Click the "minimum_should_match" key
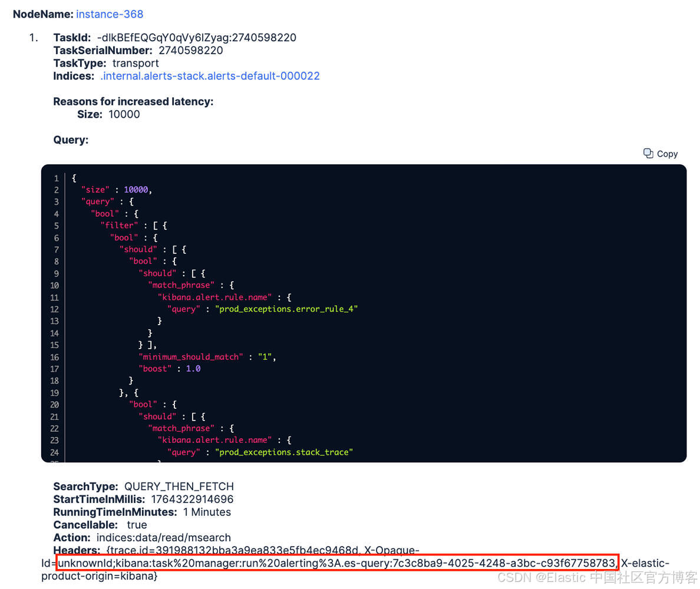The width and height of the screenshot is (700, 589). coord(191,357)
